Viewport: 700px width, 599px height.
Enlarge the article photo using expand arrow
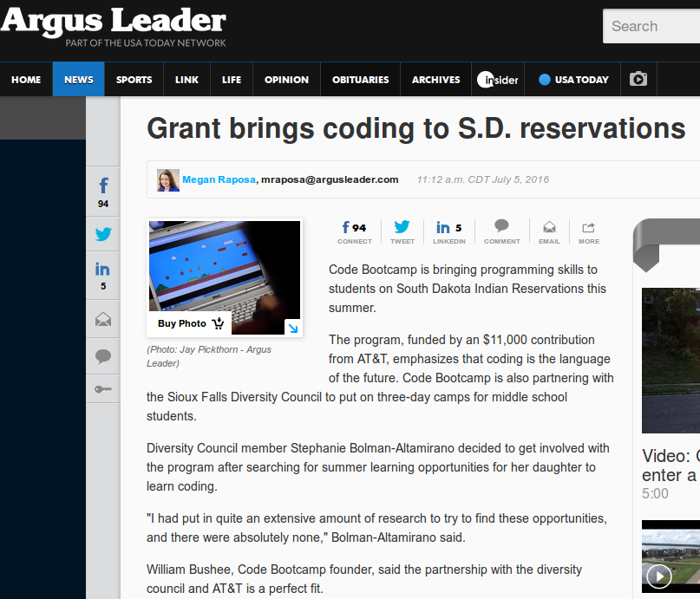[292, 328]
